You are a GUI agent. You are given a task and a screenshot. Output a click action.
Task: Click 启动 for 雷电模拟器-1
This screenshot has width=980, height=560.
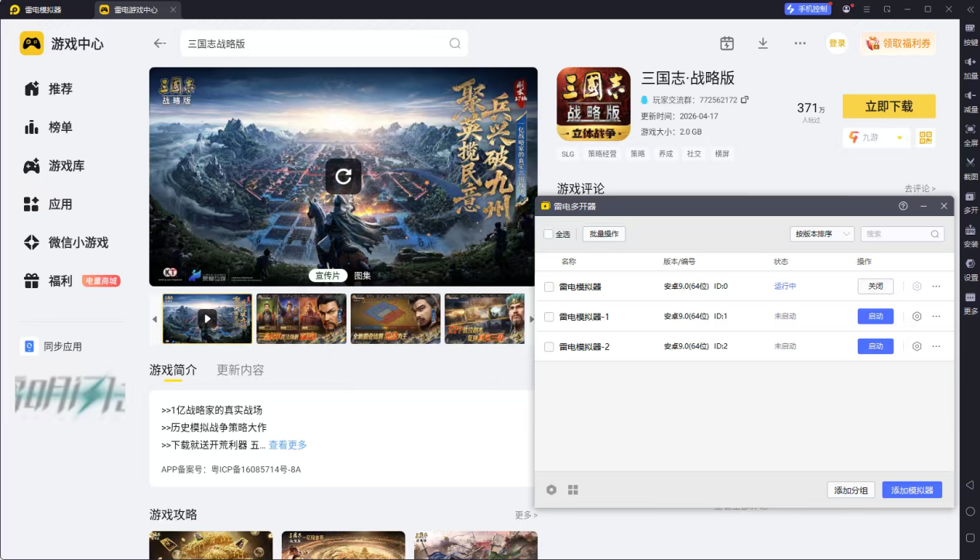pyautogui.click(x=875, y=316)
